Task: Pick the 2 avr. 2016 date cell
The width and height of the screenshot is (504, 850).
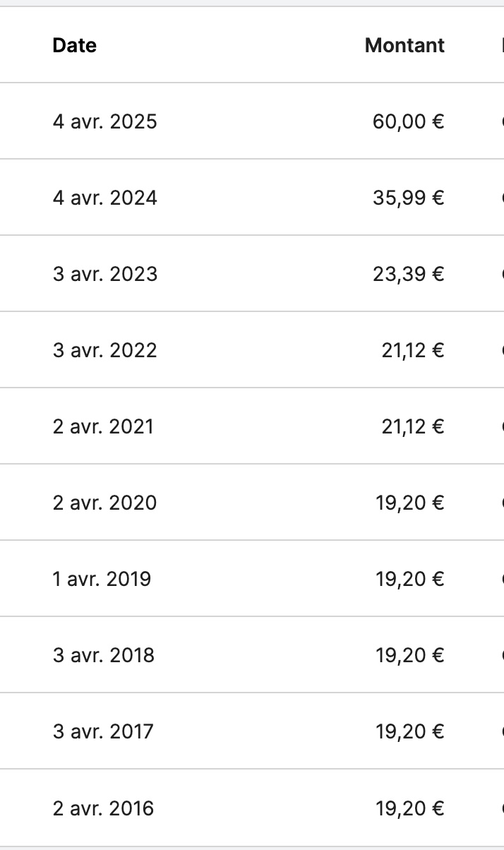Action: (x=103, y=808)
